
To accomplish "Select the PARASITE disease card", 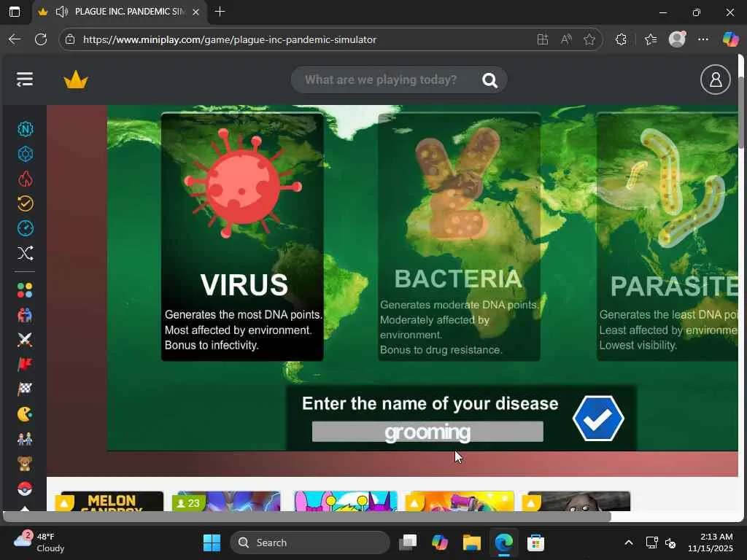I will (x=667, y=237).
